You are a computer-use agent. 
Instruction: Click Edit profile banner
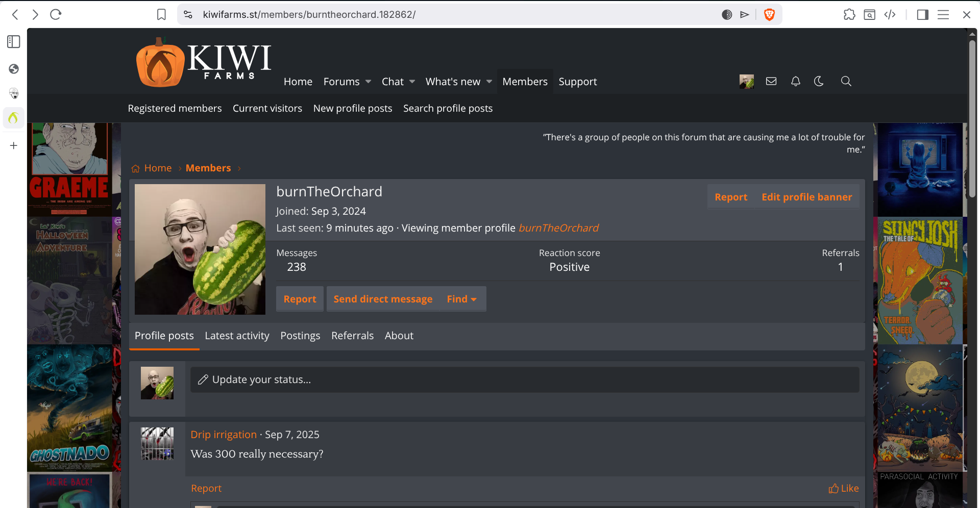806,197
